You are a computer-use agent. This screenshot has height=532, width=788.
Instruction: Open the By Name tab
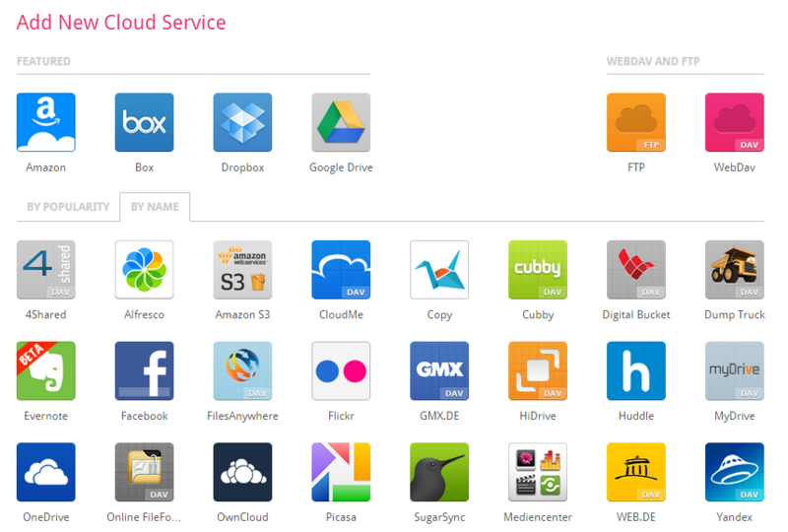[155, 207]
